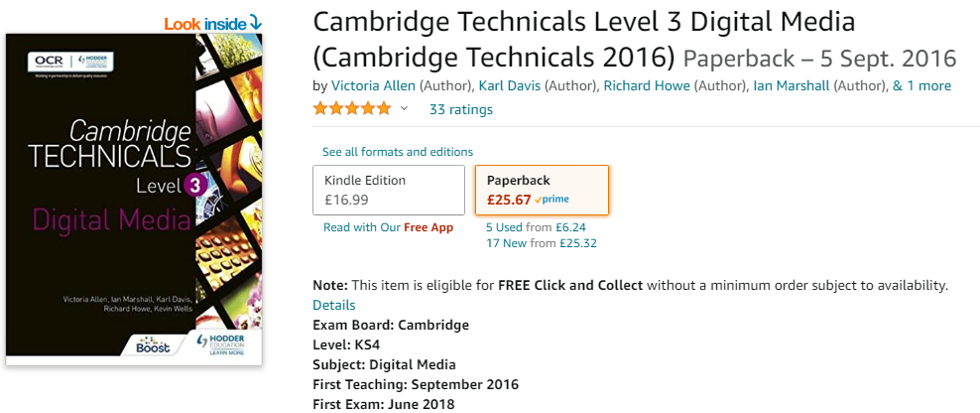Open Richard Howe author page
This screenshot has height=413, width=980.
647,85
